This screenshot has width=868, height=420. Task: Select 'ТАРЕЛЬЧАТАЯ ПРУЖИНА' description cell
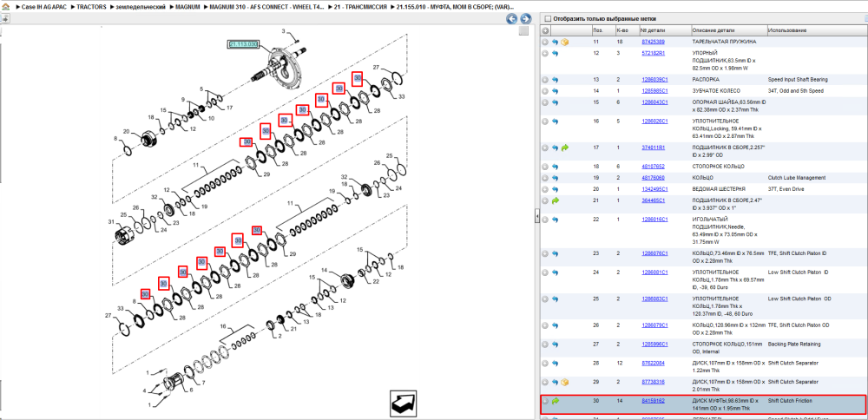[724, 42]
